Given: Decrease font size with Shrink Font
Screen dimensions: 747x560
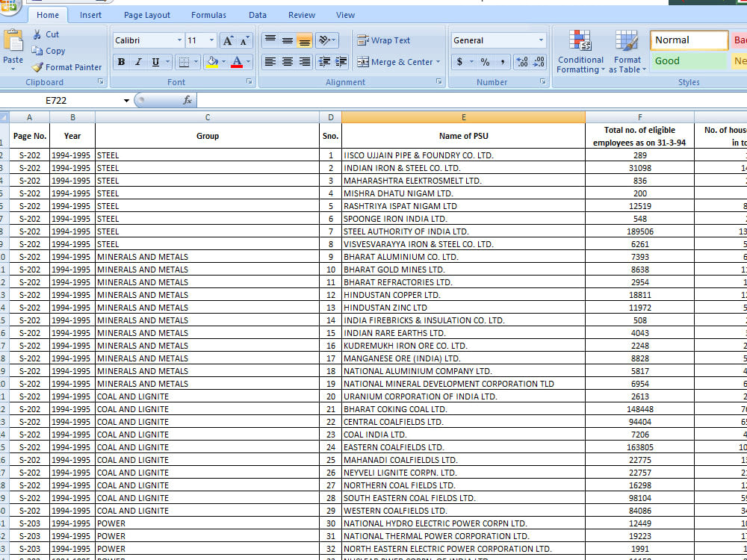Looking at the screenshot, I should point(244,40).
